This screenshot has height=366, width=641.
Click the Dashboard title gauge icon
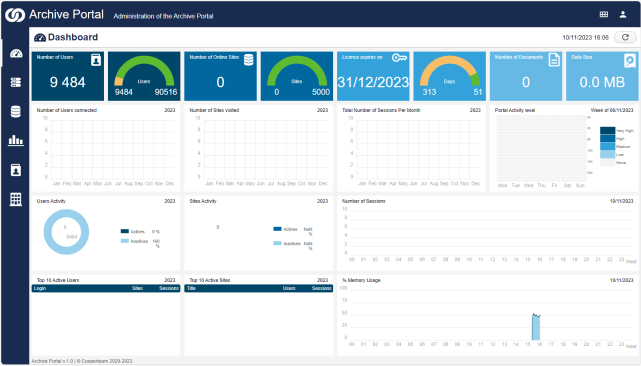click(x=40, y=38)
